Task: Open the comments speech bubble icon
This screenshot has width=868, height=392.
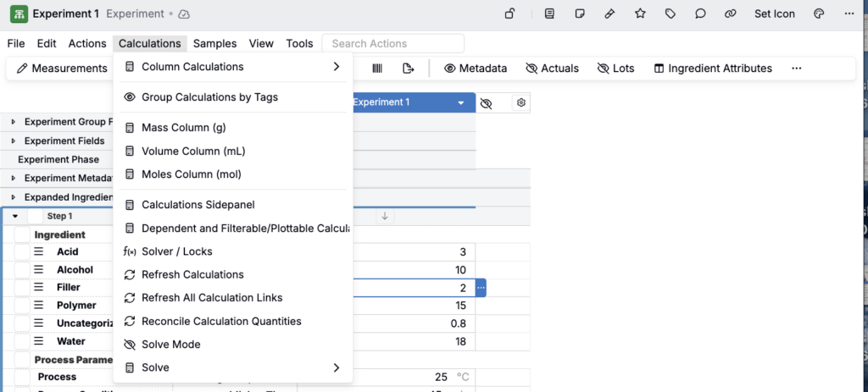Action: tap(700, 14)
